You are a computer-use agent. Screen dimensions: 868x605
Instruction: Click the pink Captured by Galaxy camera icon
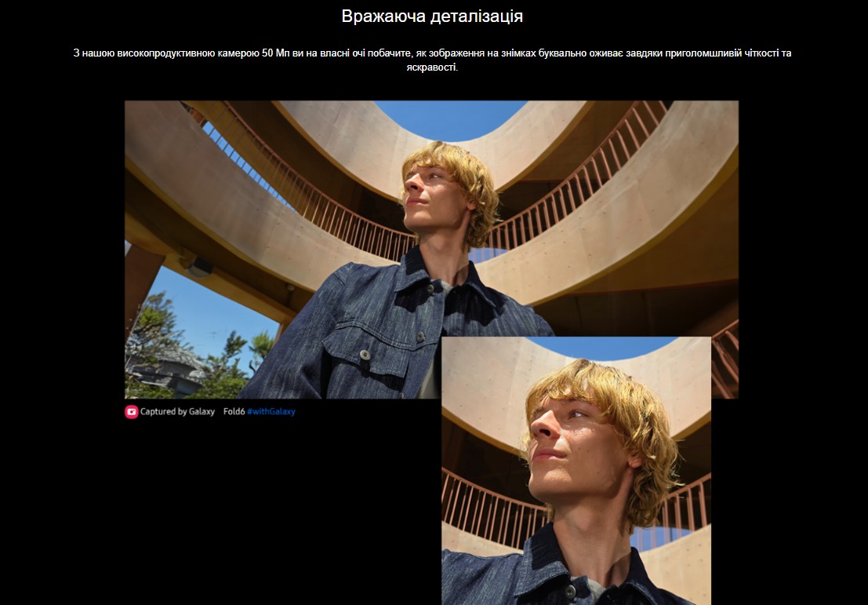pos(132,412)
